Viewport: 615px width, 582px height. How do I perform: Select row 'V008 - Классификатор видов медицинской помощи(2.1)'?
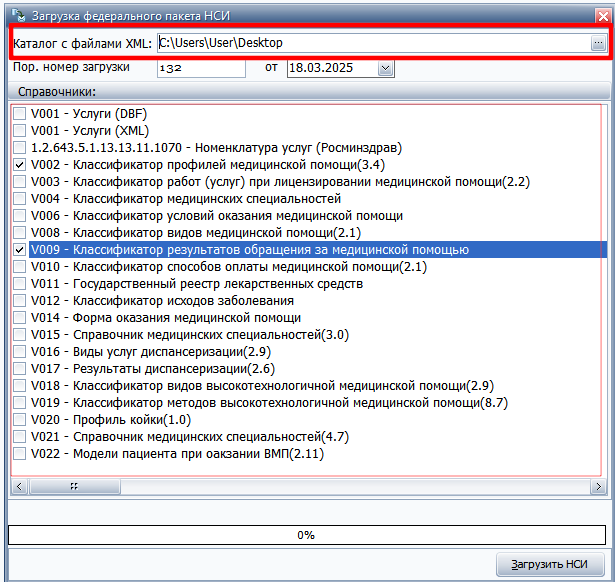196,233
